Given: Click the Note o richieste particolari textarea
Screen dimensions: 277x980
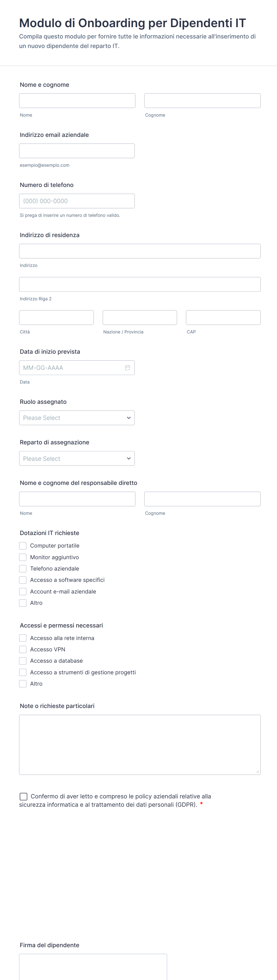Looking at the screenshot, I should 140,744.
